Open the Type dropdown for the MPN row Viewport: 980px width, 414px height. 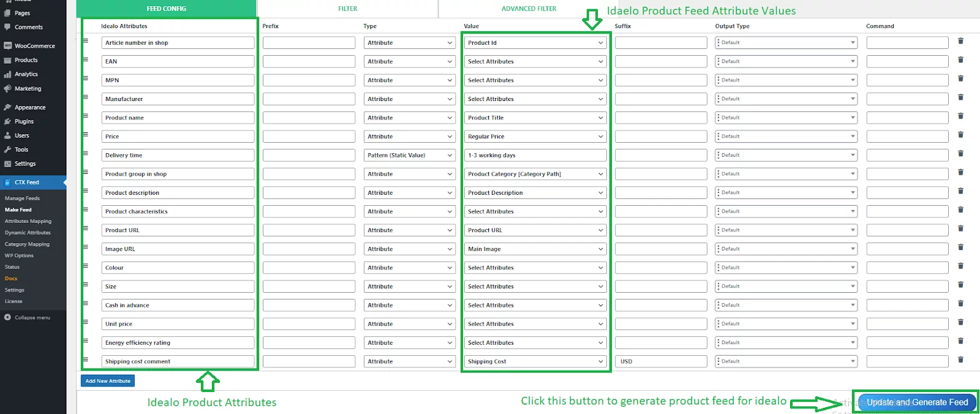(x=410, y=80)
